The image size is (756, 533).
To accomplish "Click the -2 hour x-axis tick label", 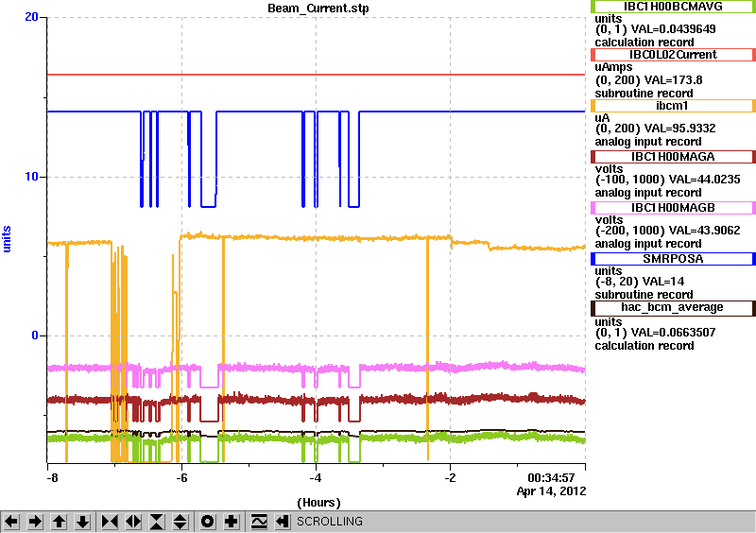I will click(x=450, y=478).
